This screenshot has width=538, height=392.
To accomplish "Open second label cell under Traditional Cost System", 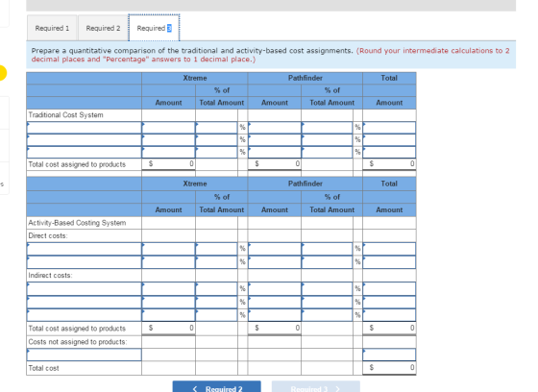I will [85, 139].
